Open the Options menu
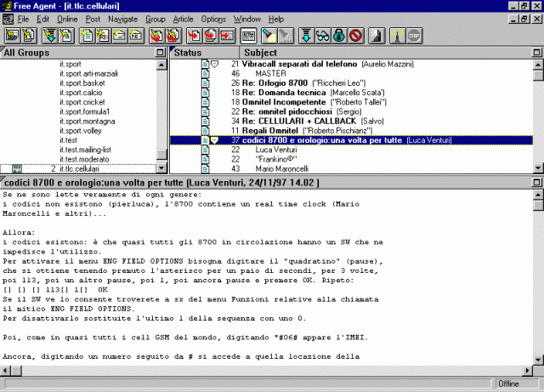 [x=213, y=19]
